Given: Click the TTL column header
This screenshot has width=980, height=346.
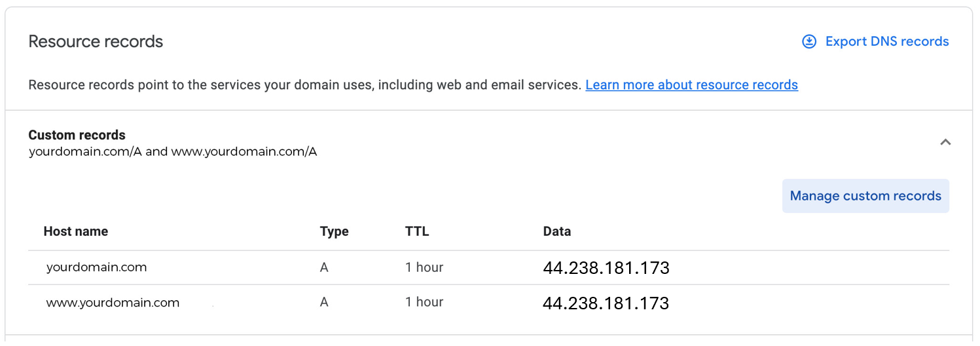Looking at the screenshot, I should pyautogui.click(x=417, y=231).
